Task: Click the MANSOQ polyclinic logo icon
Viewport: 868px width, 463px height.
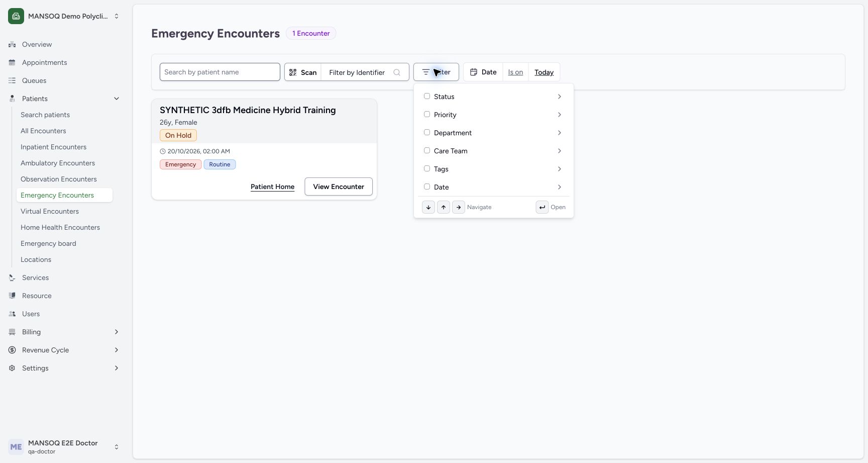Action: click(16, 16)
